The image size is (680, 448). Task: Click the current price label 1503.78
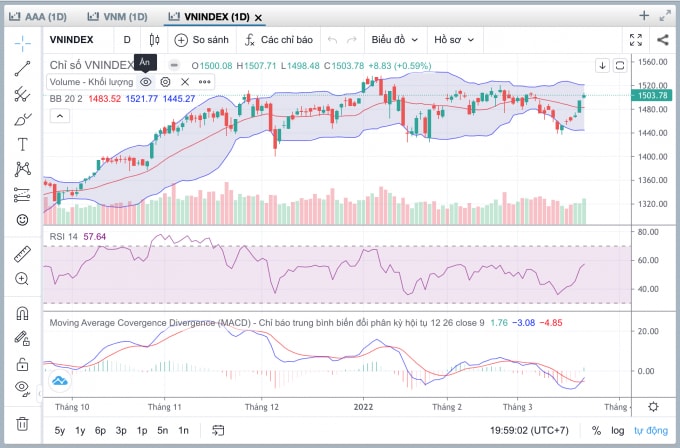click(651, 95)
